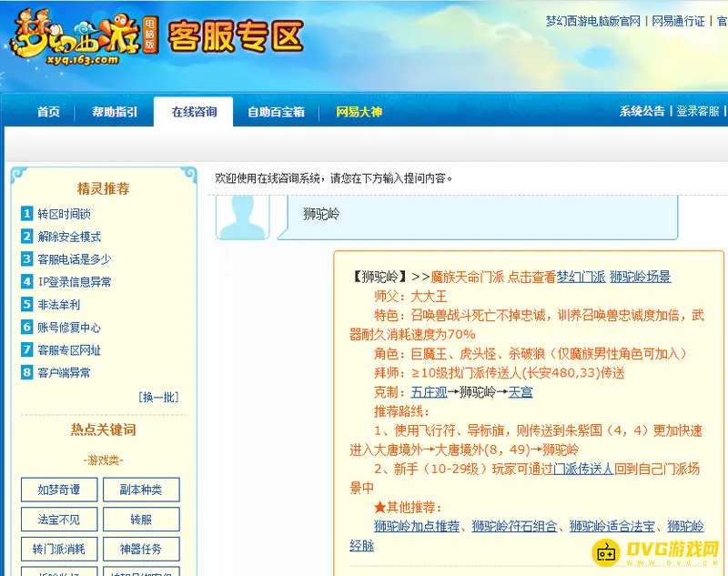Click the 热点关键词 heading
The width and height of the screenshot is (728, 576).
[x=103, y=429]
